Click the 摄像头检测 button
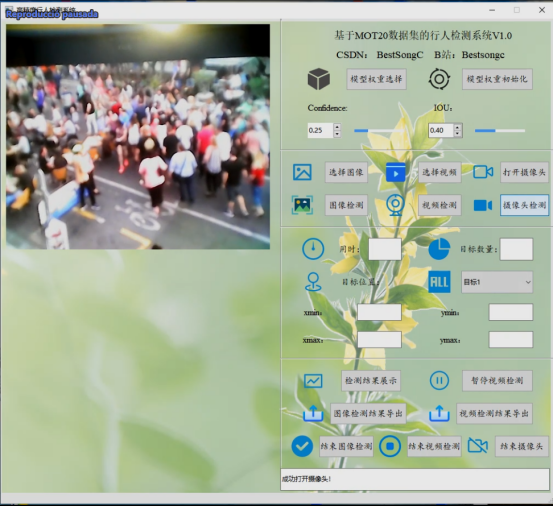Screen dimensions: 554x507 pos(524,205)
